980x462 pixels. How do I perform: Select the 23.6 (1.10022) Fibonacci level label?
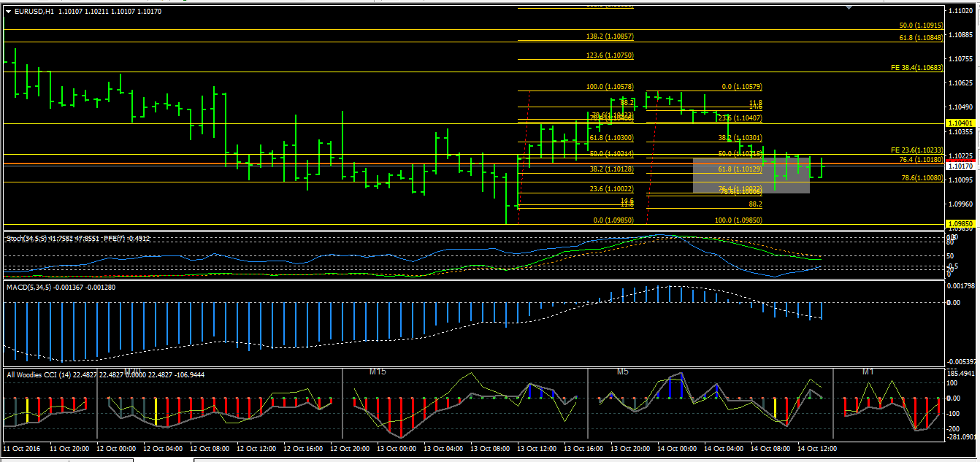pos(611,189)
